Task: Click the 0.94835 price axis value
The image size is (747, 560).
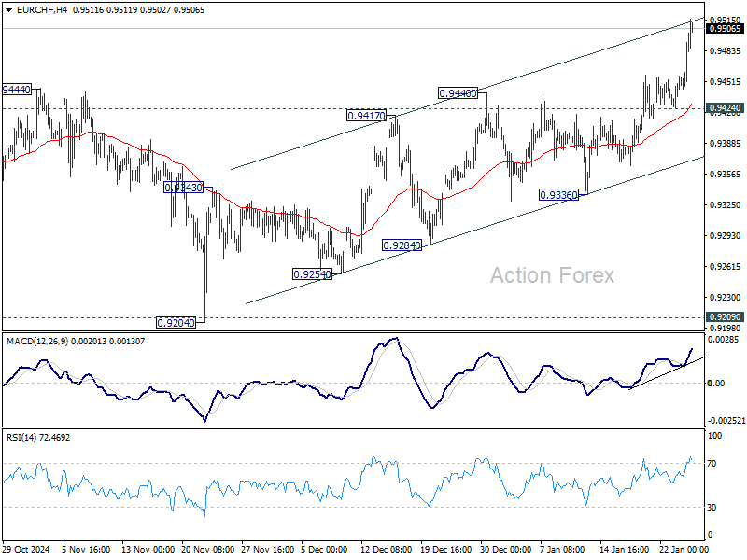Action: (x=726, y=51)
